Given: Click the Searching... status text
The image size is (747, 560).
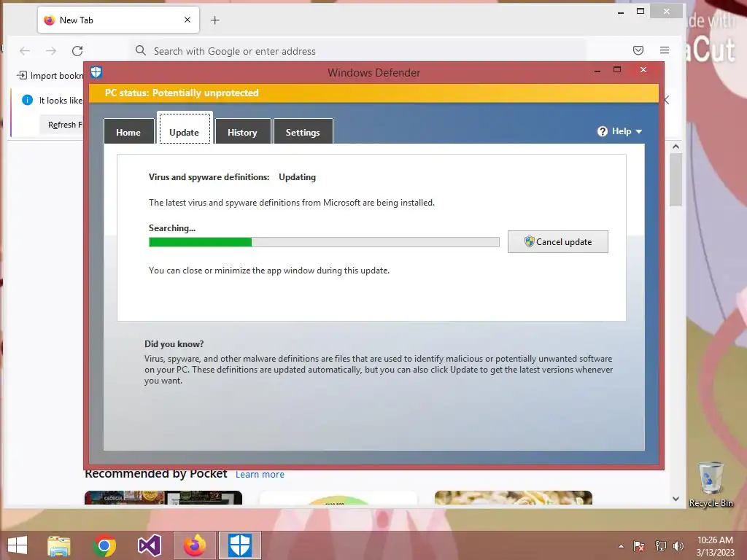Looking at the screenshot, I should click(172, 228).
